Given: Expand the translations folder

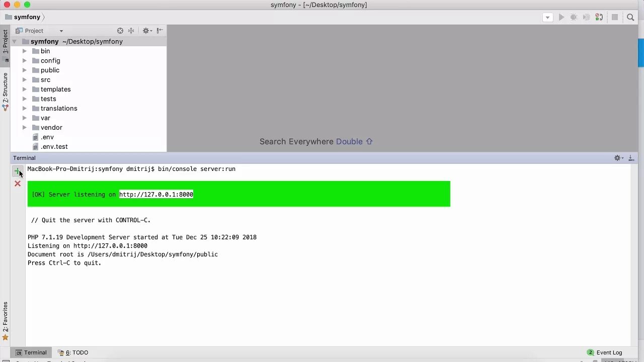Looking at the screenshot, I should (24, 109).
